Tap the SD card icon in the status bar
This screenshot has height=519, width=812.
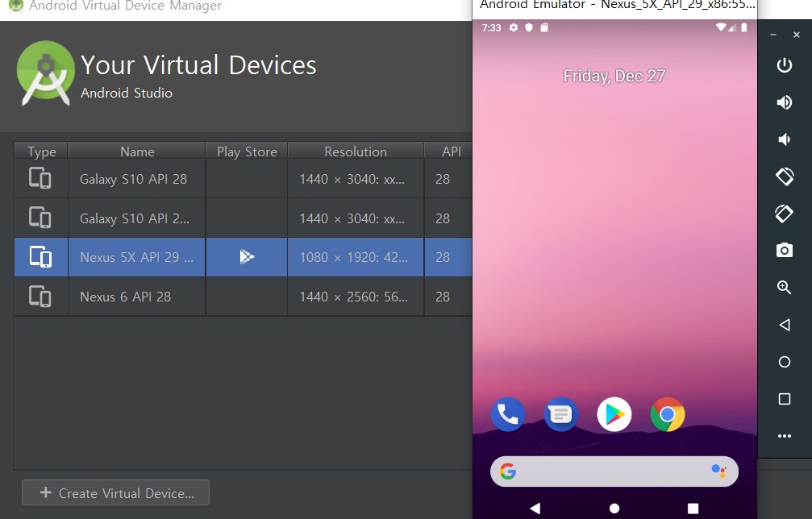tap(544, 27)
